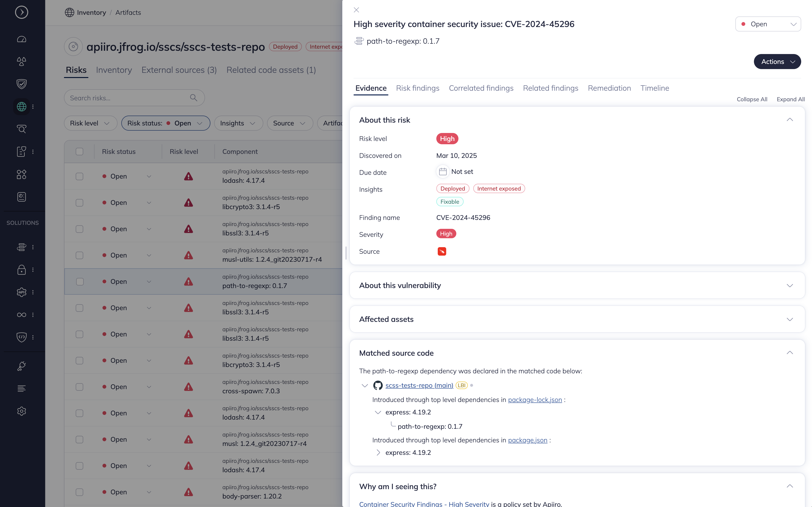This screenshot has height=507, width=812.
Task: Expand express: 4.19.2 under package.json
Action: tap(378, 453)
